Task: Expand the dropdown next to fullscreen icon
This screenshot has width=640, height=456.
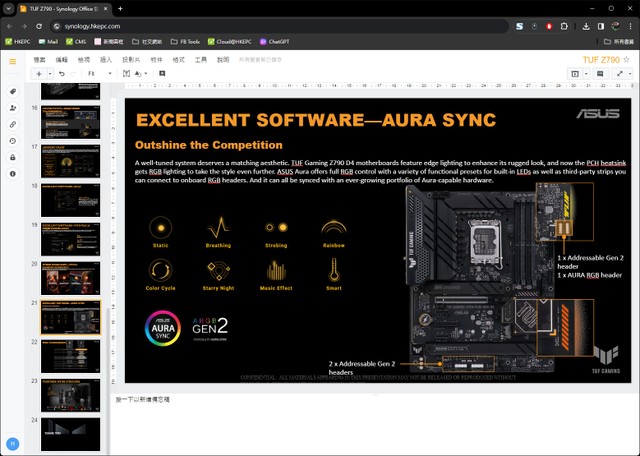Action: pyautogui.click(x=630, y=74)
